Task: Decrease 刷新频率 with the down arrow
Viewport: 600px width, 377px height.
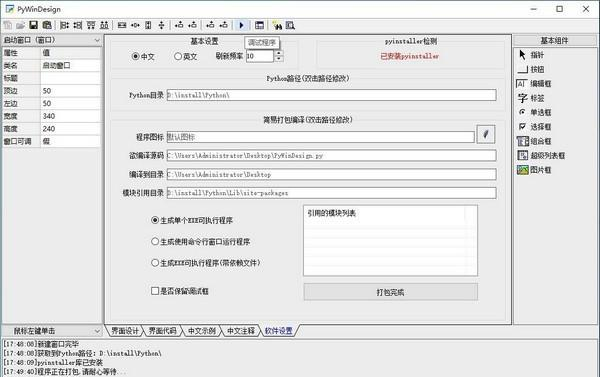Action: pyautogui.click(x=279, y=59)
